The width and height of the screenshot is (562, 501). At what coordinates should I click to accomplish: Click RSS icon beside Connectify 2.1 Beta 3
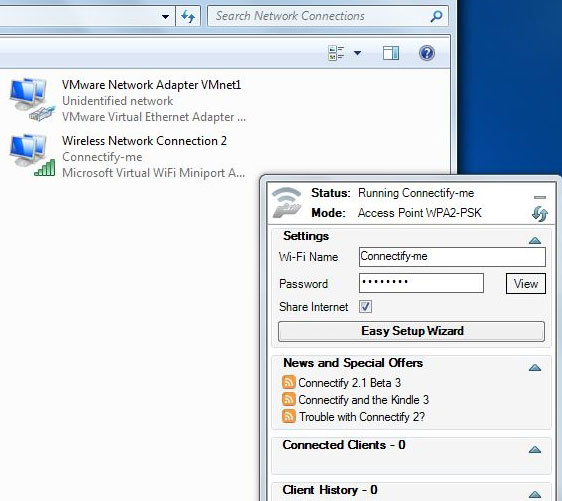[289, 382]
